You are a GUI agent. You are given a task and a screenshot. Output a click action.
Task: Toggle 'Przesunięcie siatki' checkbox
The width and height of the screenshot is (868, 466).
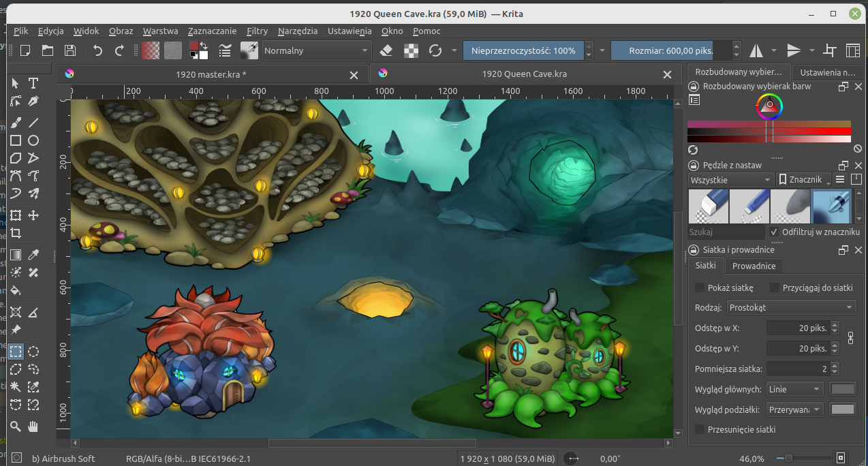pyautogui.click(x=700, y=429)
